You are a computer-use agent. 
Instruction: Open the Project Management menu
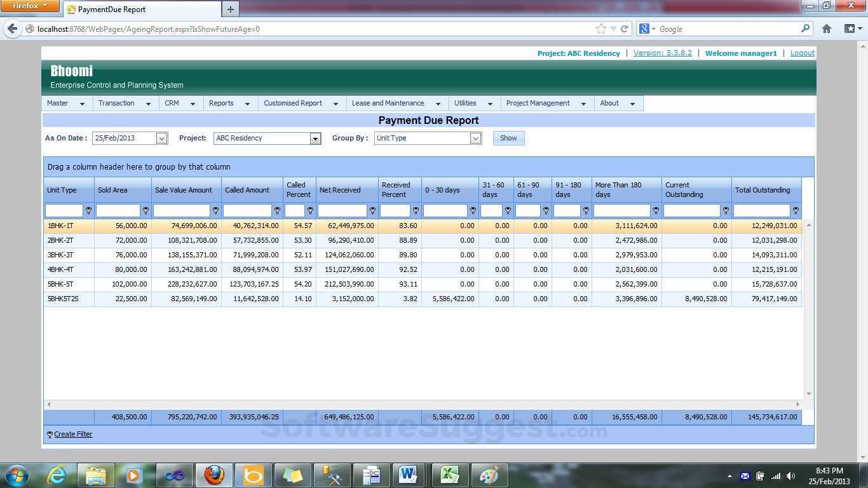click(547, 103)
